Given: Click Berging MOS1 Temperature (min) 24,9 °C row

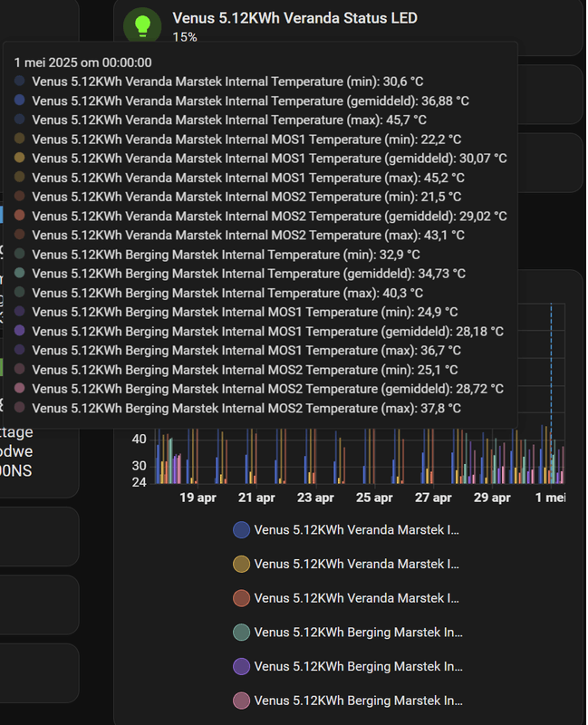Looking at the screenshot, I should 236,312.
